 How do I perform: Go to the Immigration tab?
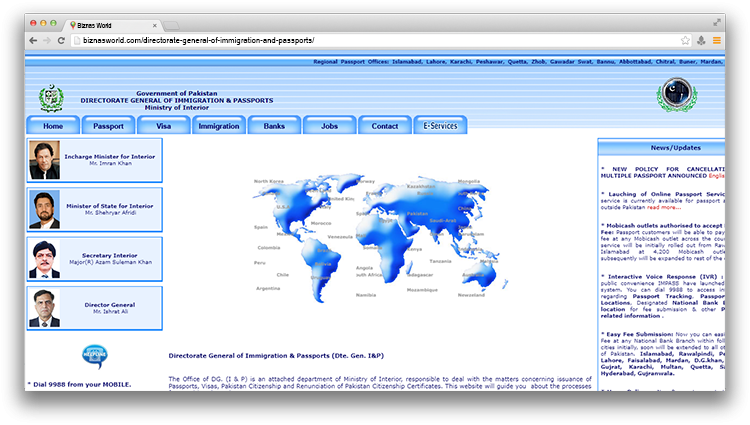pos(219,126)
